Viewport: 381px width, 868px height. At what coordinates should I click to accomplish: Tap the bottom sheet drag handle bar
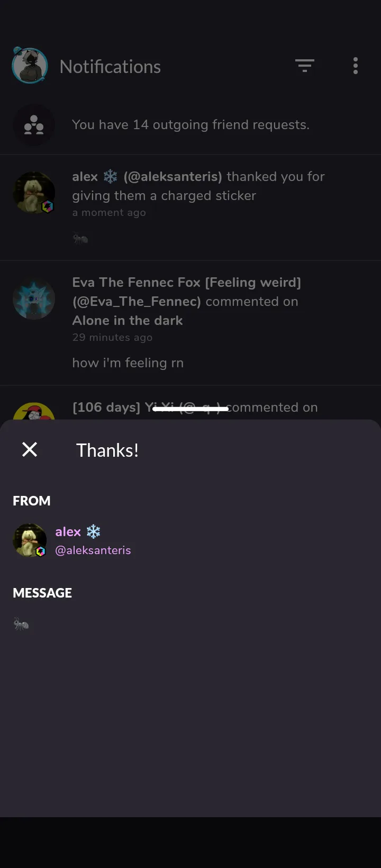[190, 409]
